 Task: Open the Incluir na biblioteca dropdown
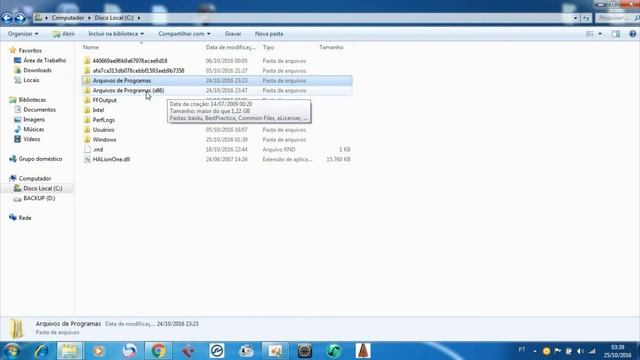116,34
